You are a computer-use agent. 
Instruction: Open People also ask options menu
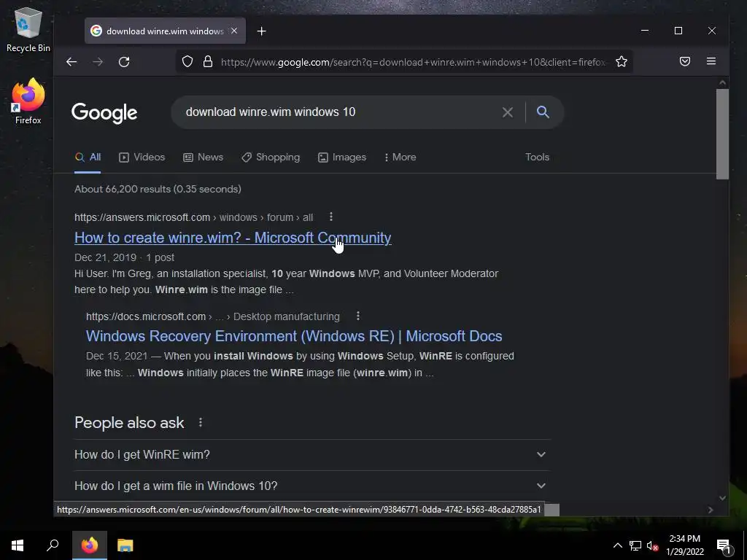201,422
